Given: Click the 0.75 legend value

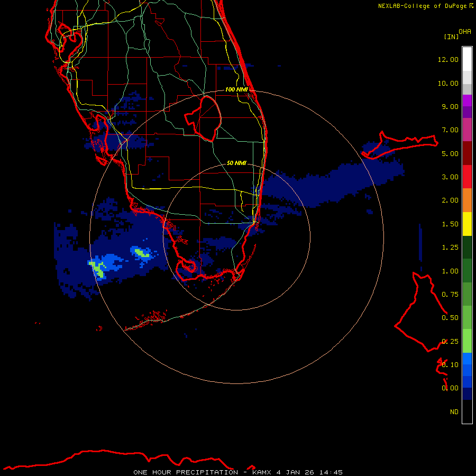Looking at the screenshot, I should tap(450, 295).
